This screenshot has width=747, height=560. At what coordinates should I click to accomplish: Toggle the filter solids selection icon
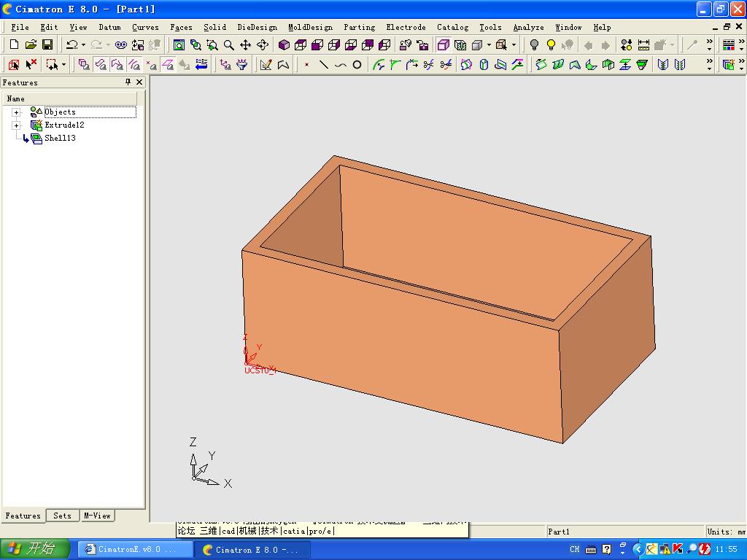tap(84, 64)
